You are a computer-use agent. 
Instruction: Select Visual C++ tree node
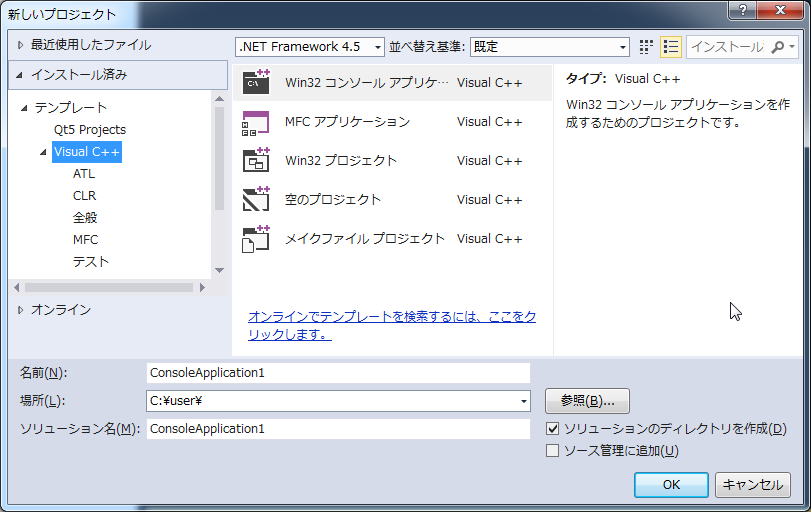(87, 152)
